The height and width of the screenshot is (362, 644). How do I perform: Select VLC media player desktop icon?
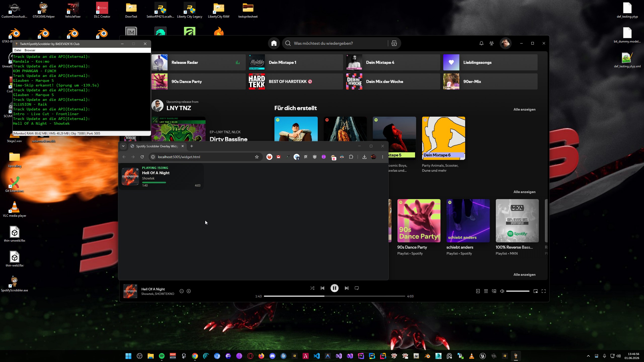(x=15, y=209)
